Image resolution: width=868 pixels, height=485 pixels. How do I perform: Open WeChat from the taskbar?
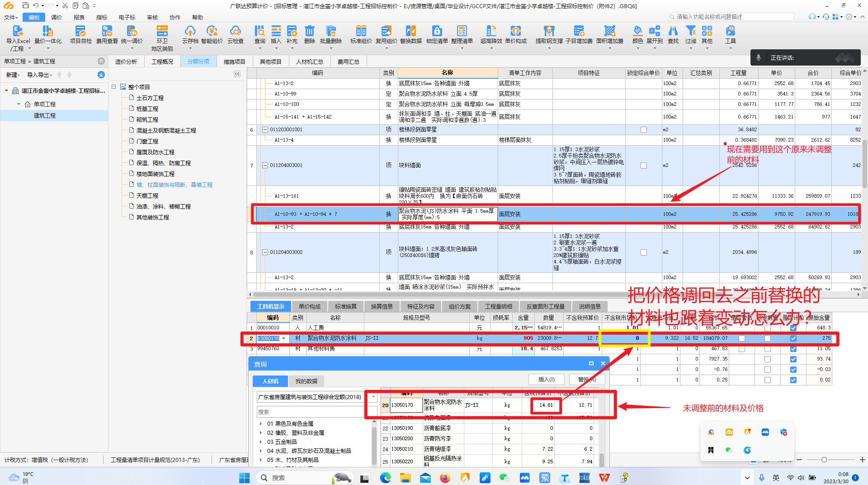(505, 477)
